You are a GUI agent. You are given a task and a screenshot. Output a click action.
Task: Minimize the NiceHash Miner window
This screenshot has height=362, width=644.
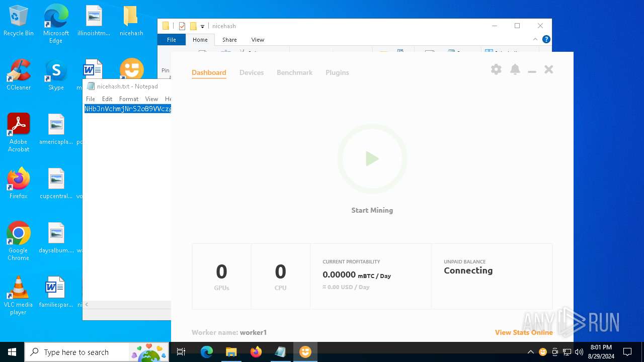tap(532, 72)
